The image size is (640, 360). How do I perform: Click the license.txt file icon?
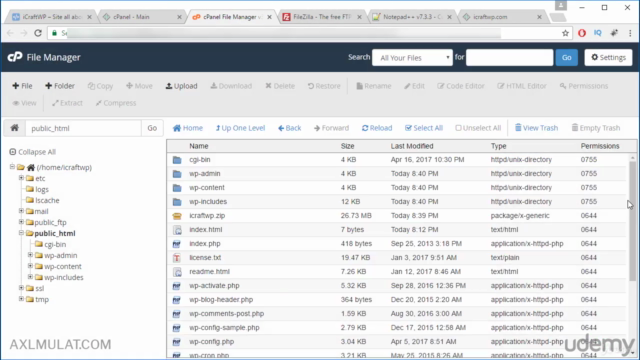click(177, 258)
